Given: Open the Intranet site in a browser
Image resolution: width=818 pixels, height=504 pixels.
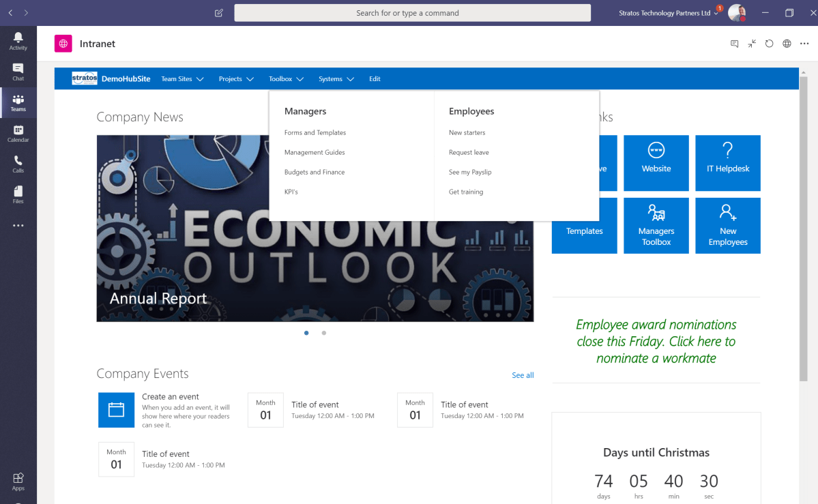Looking at the screenshot, I should pyautogui.click(x=786, y=43).
